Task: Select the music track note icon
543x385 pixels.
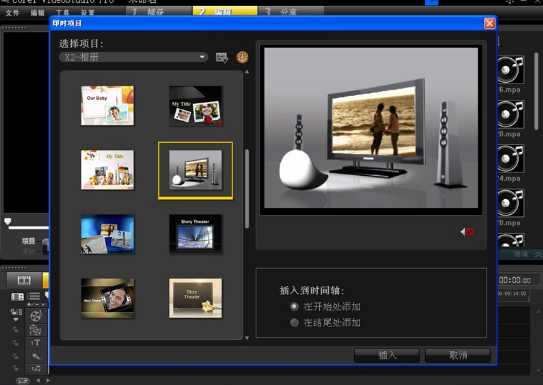Action: 35,368
